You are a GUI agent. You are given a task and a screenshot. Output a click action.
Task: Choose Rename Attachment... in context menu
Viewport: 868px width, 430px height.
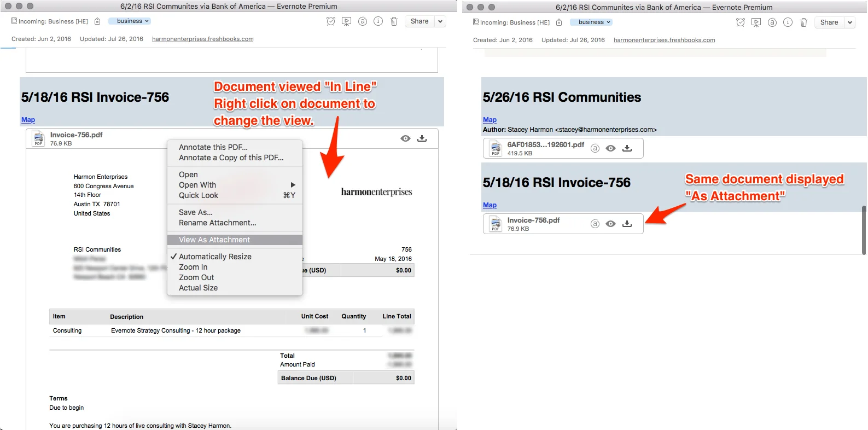tap(235, 223)
